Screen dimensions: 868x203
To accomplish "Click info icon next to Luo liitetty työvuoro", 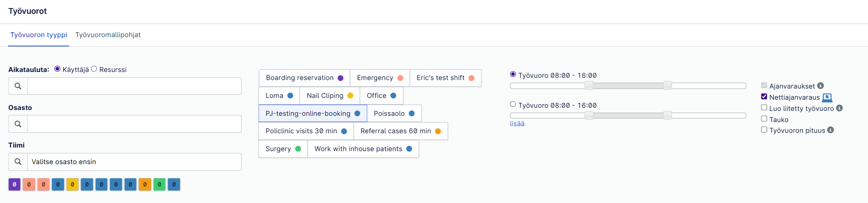I will pos(839,108).
